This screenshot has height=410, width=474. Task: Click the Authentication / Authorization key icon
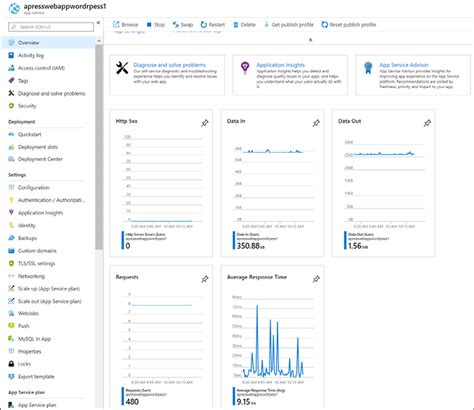pos(11,200)
